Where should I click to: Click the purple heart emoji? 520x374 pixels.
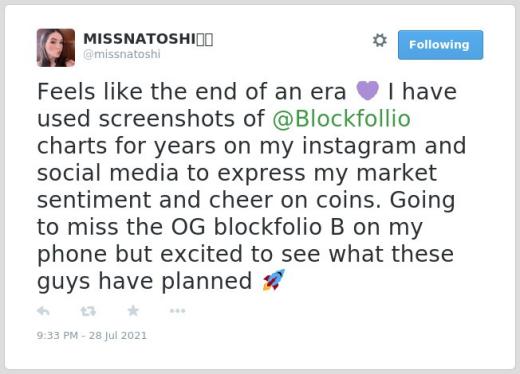367,91
